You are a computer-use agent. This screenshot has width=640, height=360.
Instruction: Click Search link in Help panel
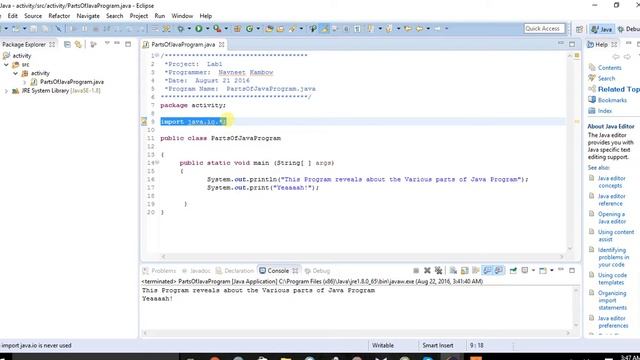(x=606, y=78)
